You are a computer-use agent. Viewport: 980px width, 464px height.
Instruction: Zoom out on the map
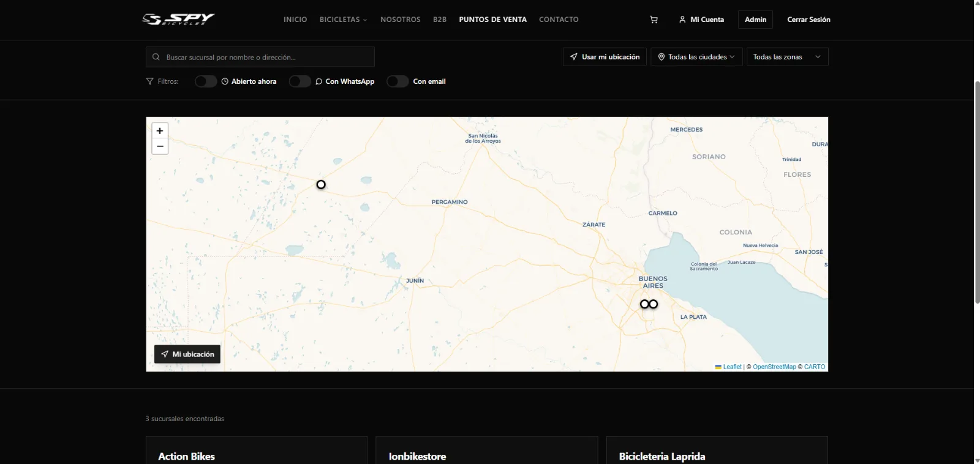(160, 146)
